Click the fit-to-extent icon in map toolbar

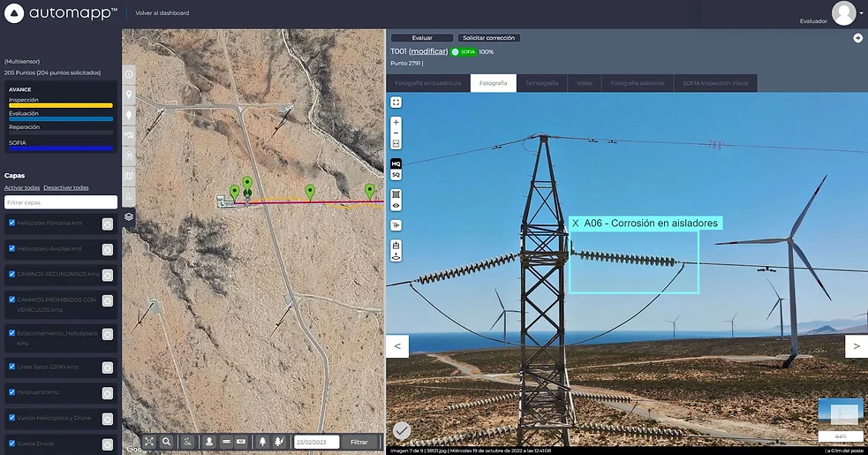pyautogui.click(x=149, y=442)
